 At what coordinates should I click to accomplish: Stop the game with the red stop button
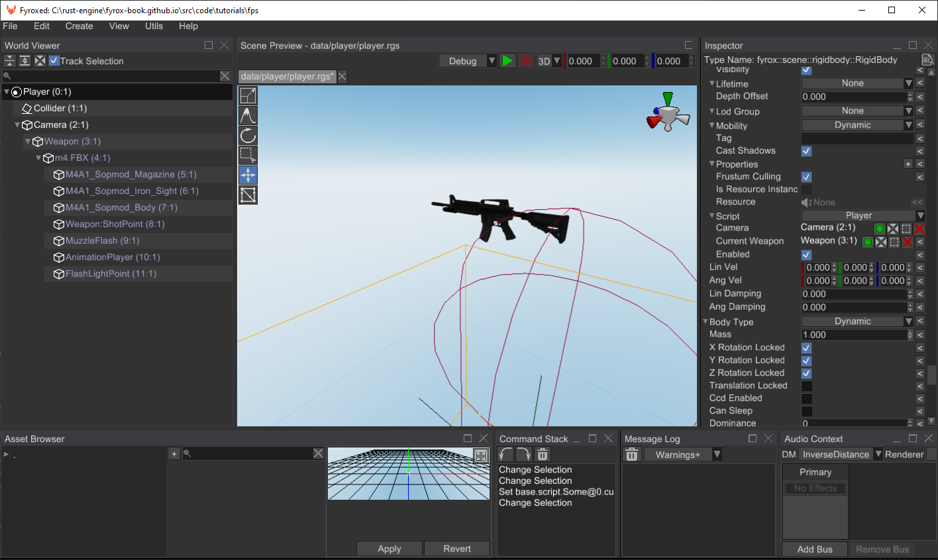tap(526, 61)
